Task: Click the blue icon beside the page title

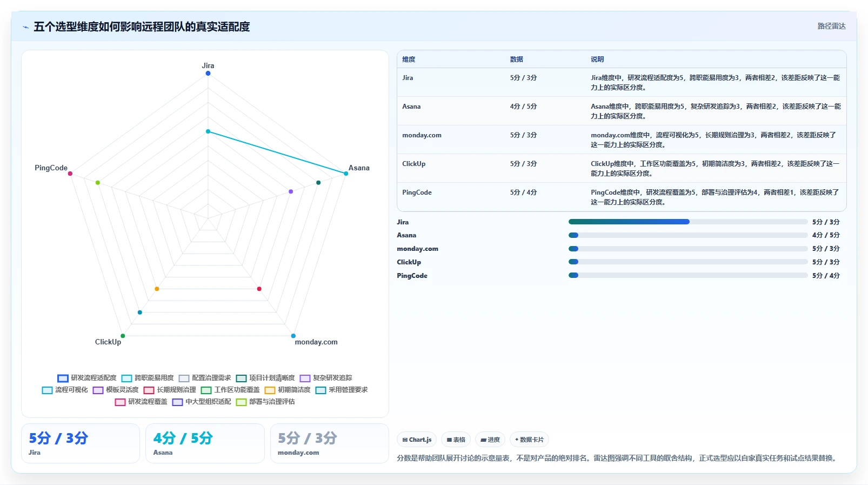Action: point(25,27)
